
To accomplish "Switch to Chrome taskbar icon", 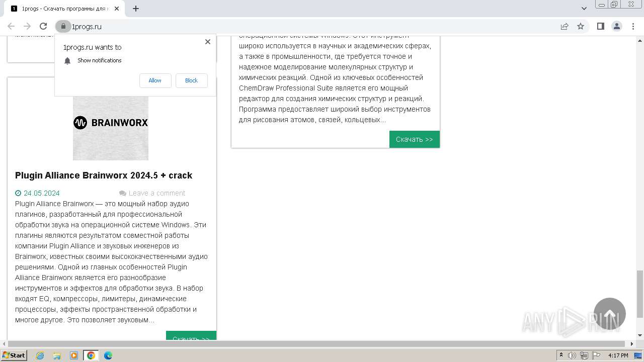I will pos(91,355).
